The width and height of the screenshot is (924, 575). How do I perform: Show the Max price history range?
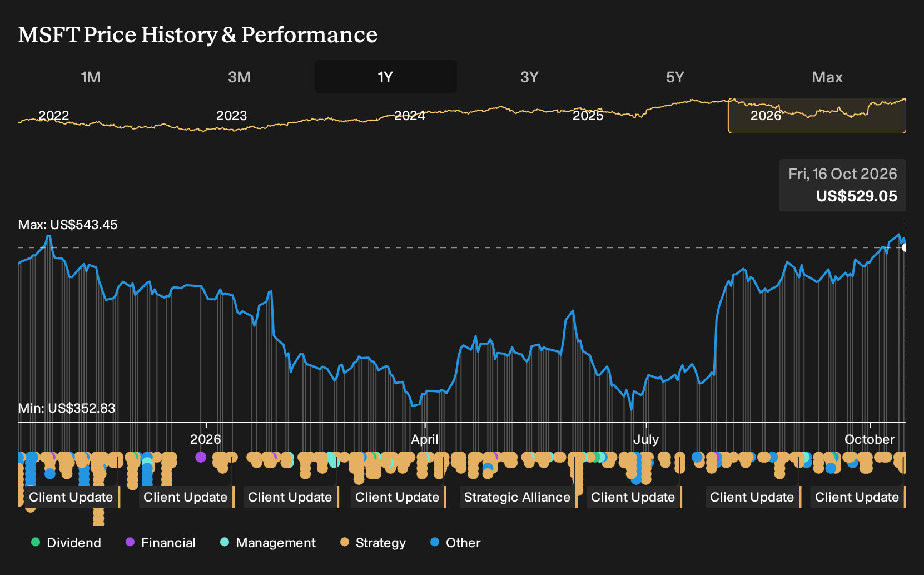pos(827,77)
